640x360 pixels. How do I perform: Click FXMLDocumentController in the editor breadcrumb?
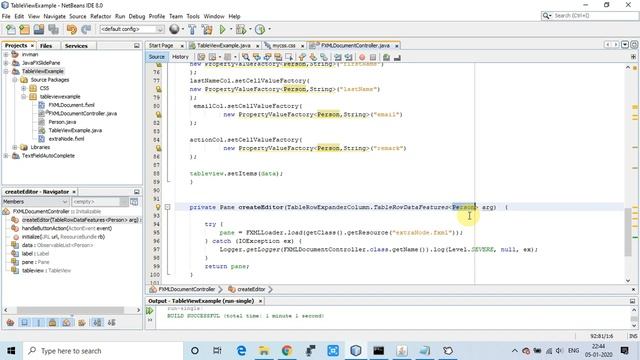click(x=187, y=289)
